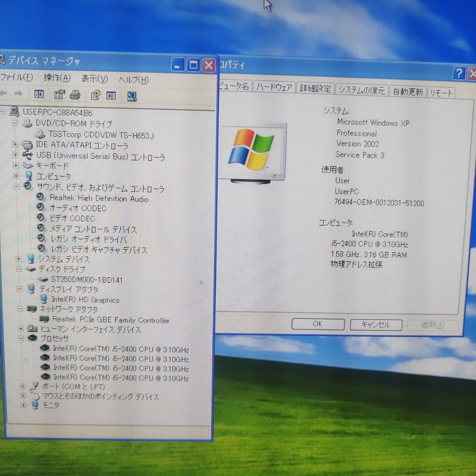Collapse the ネットワーク アダプタ node
The height and width of the screenshot is (476, 476).
20,309
